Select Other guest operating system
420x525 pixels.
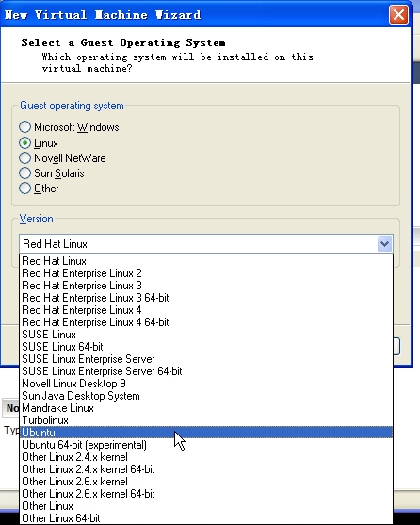tap(25, 189)
